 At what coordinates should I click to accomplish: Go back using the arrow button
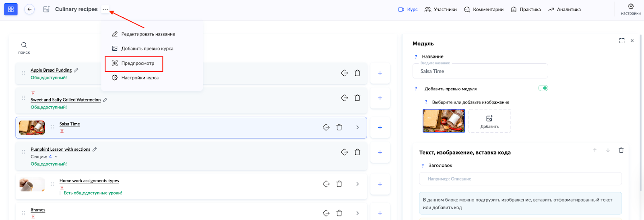29,9
